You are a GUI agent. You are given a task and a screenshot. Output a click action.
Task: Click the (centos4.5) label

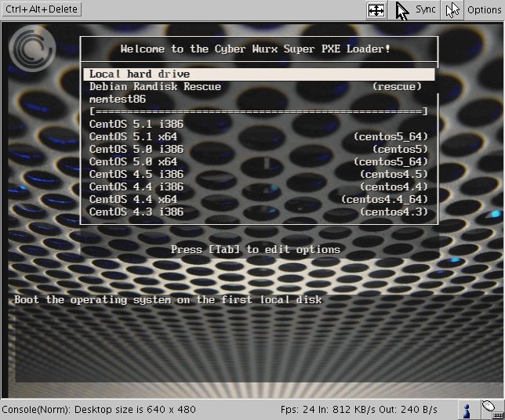(x=394, y=174)
